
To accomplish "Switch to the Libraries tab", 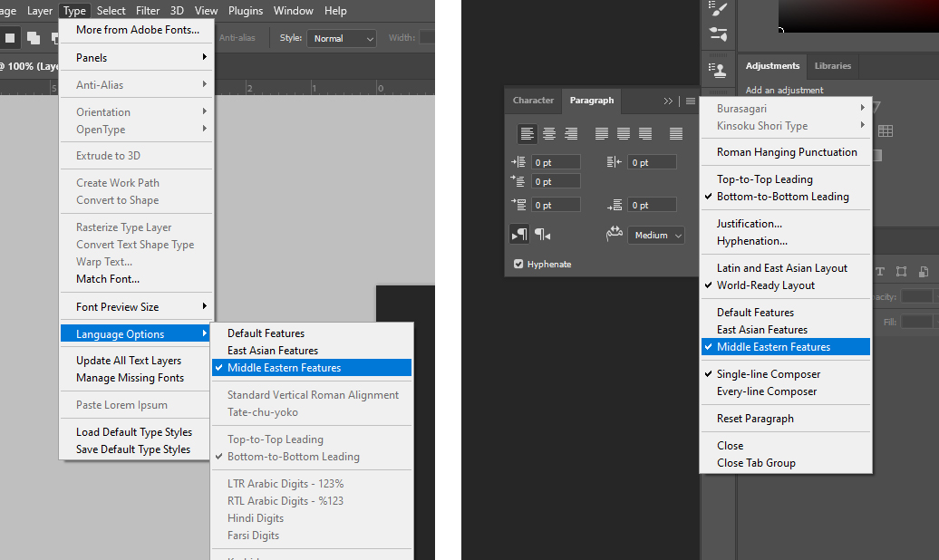I will tap(832, 66).
